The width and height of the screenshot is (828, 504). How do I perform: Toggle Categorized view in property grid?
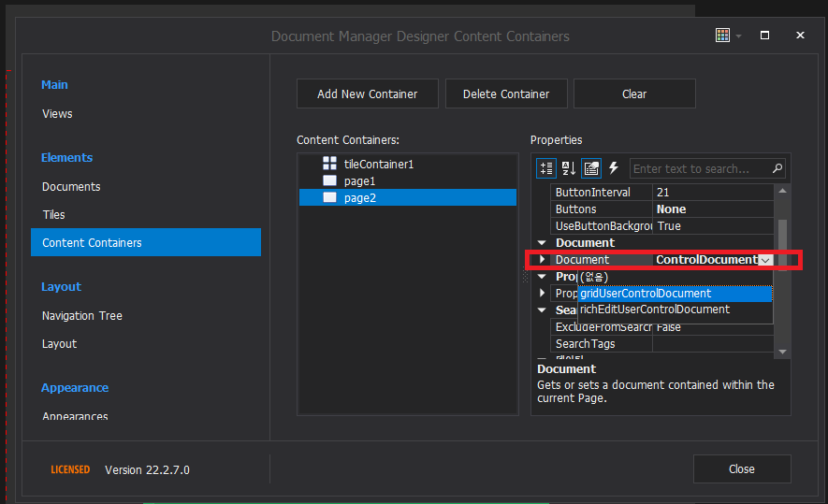coord(546,168)
